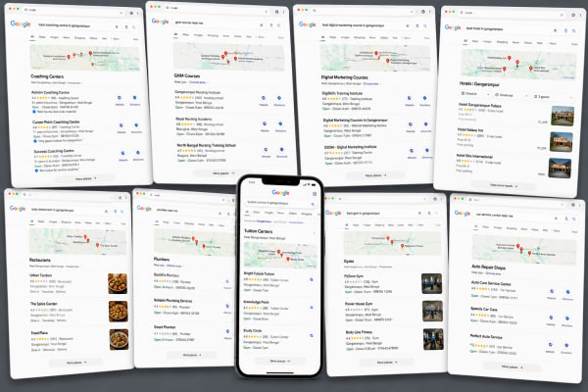
Task: Expand More places under Digital Marketing Courses
Action: [375, 175]
